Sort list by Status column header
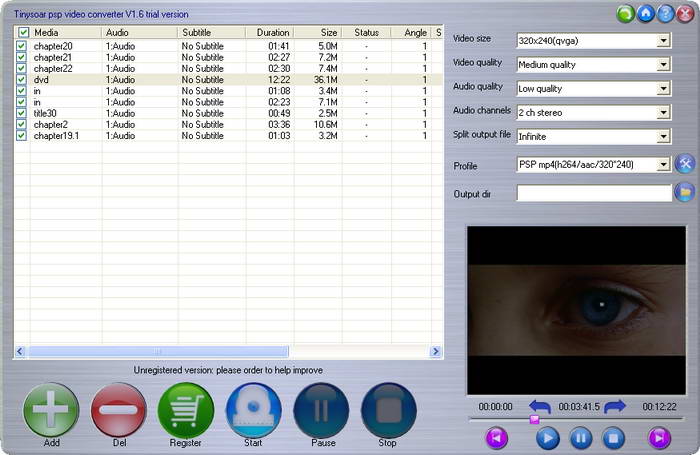 (367, 32)
